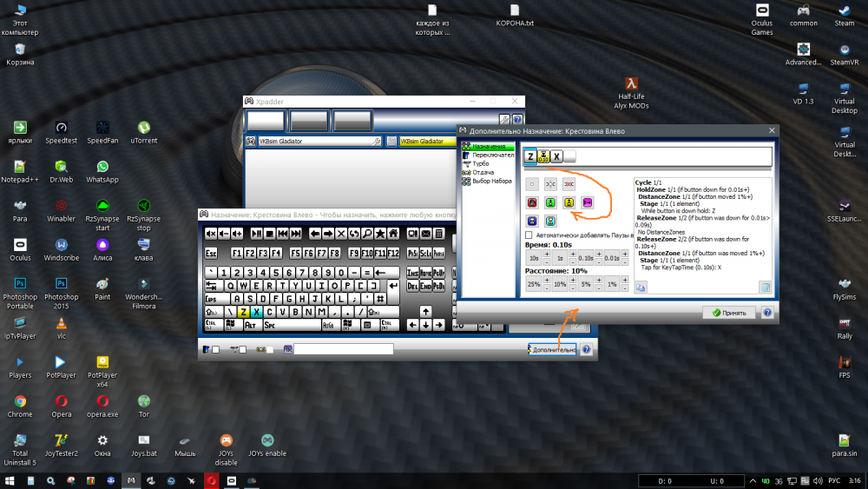Image resolution: width=868 pixels, height=489 pixels.
Task: Toggle the switch checkbox in assignment bar
Action: pos(215,349)
